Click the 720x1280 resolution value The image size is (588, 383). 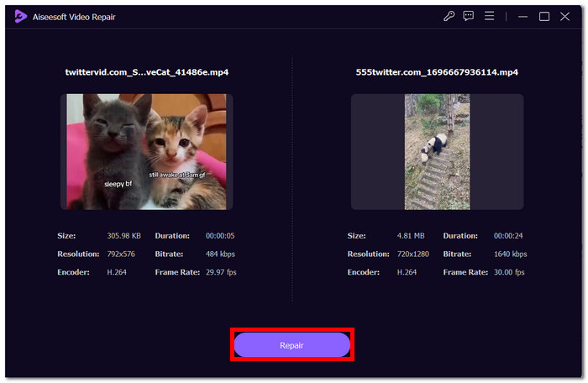click(413, 254)
